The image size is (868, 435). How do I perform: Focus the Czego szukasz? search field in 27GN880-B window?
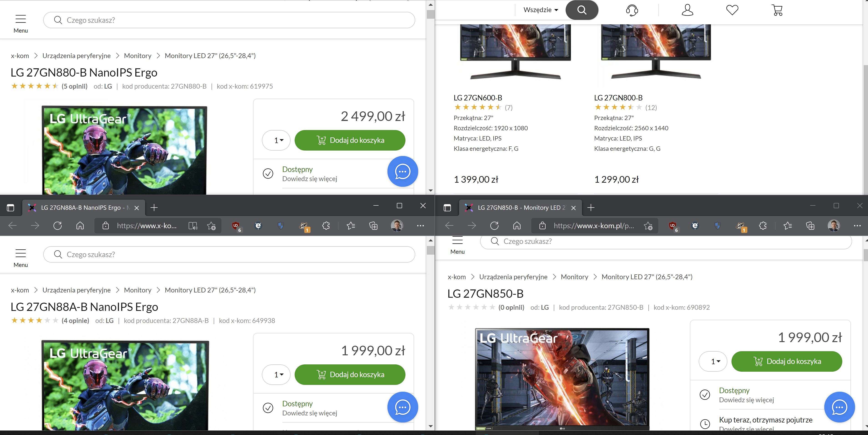pos(229,20)
